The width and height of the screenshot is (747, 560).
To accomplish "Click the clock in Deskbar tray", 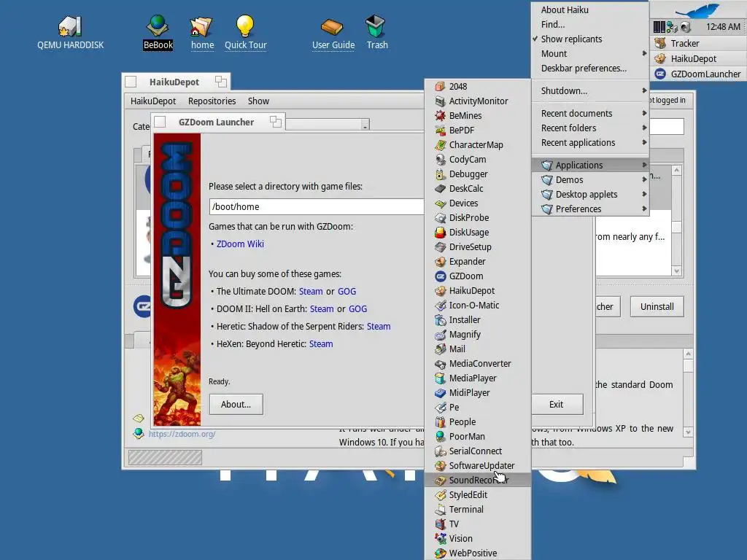I will coord(723,27).
